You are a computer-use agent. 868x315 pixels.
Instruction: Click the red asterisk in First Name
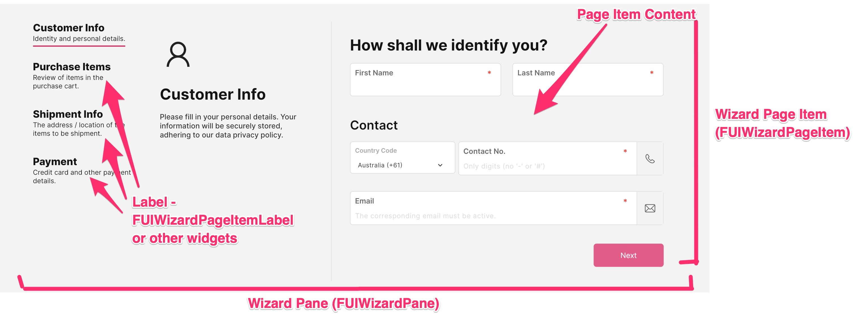tap(489, 73)
